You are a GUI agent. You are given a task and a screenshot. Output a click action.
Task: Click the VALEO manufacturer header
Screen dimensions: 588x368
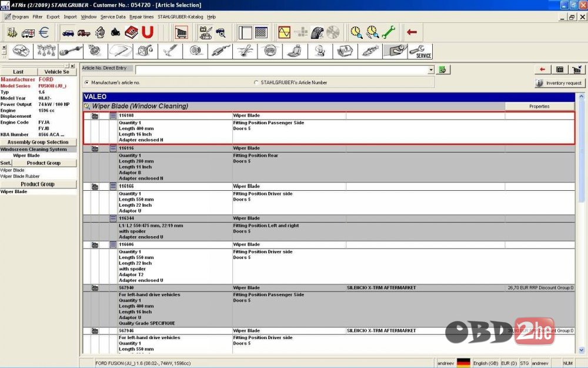(329, 97)
